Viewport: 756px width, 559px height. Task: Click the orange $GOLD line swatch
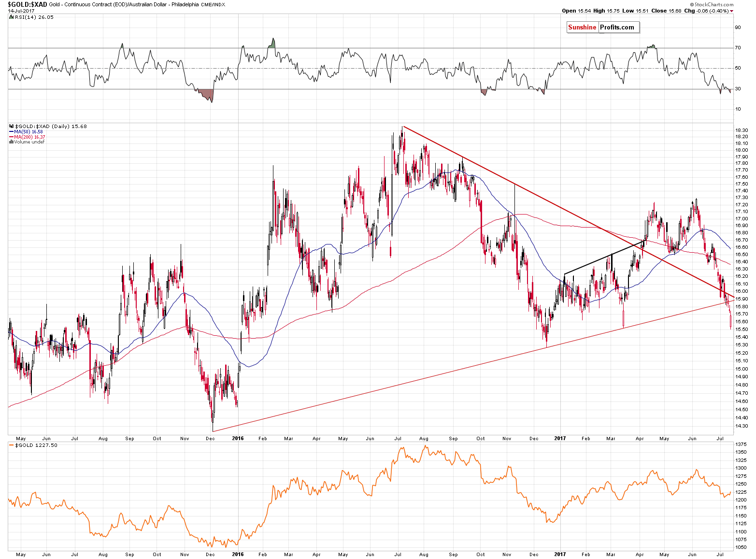point(12,445)
